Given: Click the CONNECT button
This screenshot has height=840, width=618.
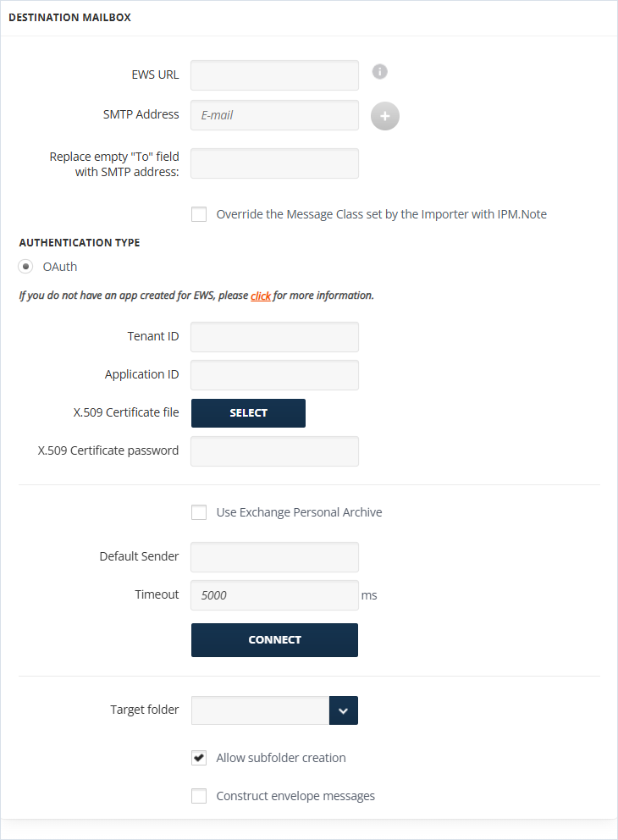Looking at the screenshot, I should 274,639.
